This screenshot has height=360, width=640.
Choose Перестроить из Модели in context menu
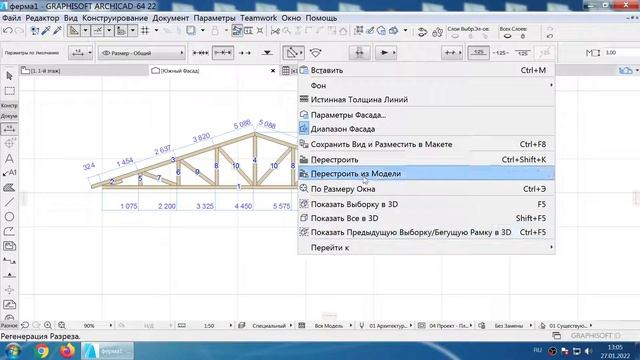click(427, 173)
